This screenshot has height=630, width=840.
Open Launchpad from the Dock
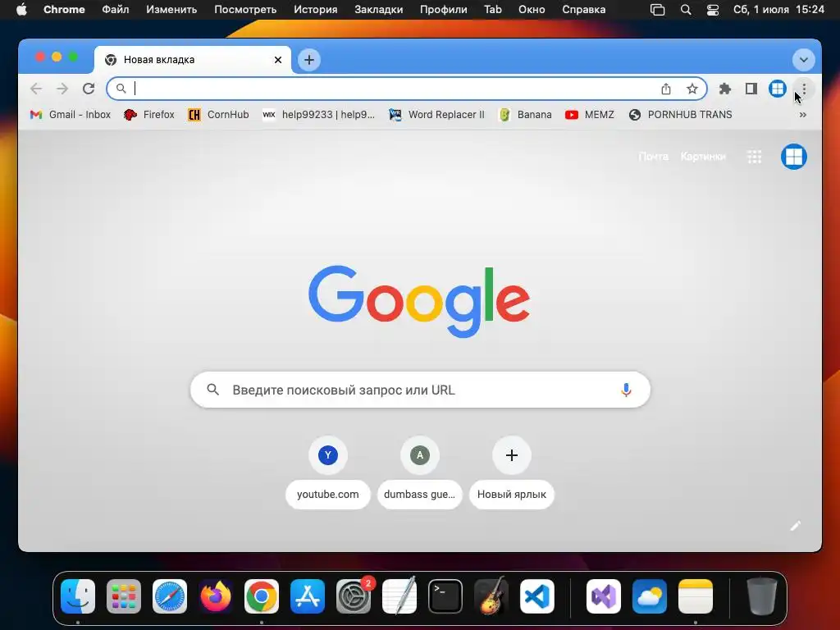124,596
